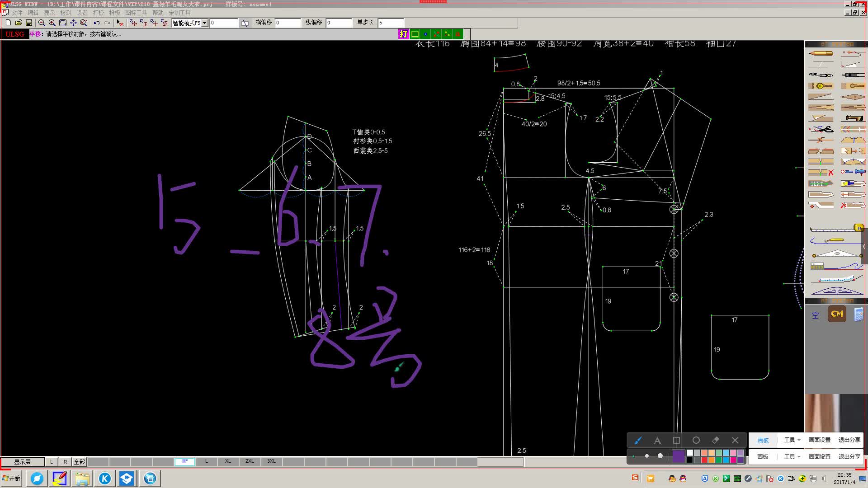Open the 智能模式F5 dropdown
Viewport: 868px width, 488px height.
(205, 23)
